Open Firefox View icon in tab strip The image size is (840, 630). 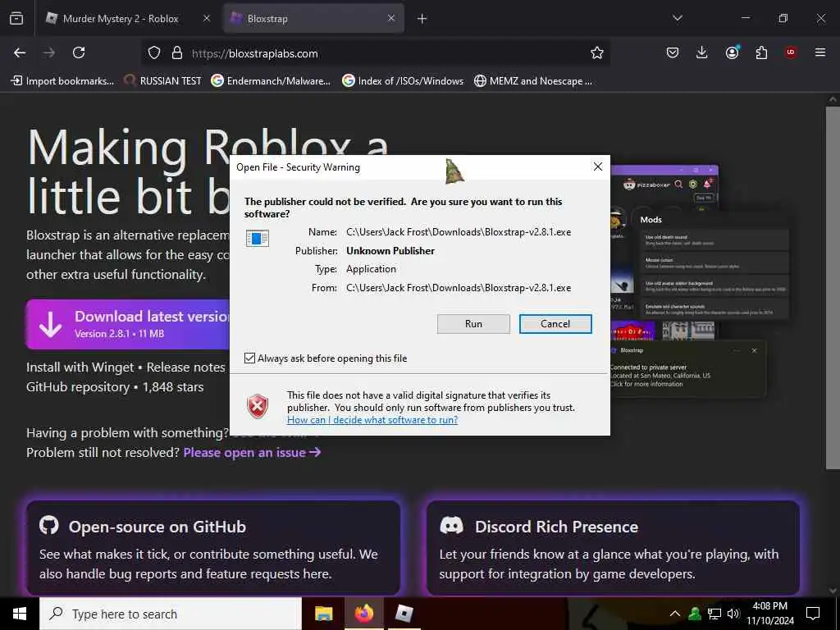pos(16,18)
